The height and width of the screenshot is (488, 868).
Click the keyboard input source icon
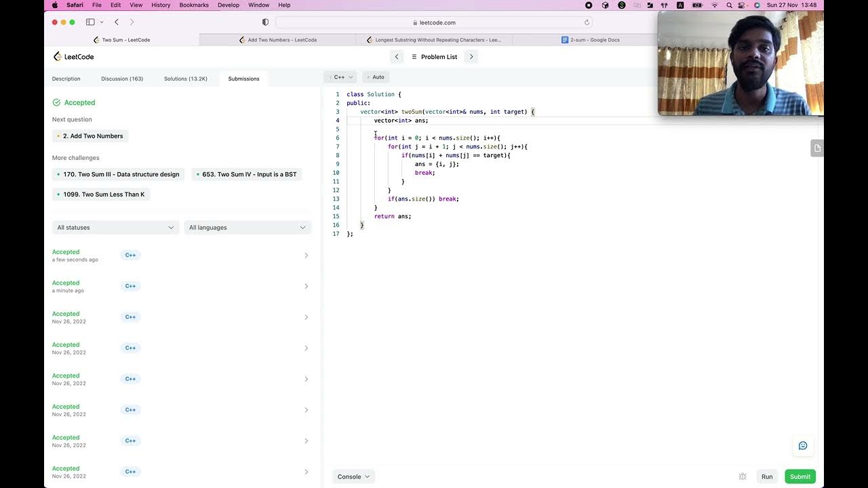(x=680, y=5)
